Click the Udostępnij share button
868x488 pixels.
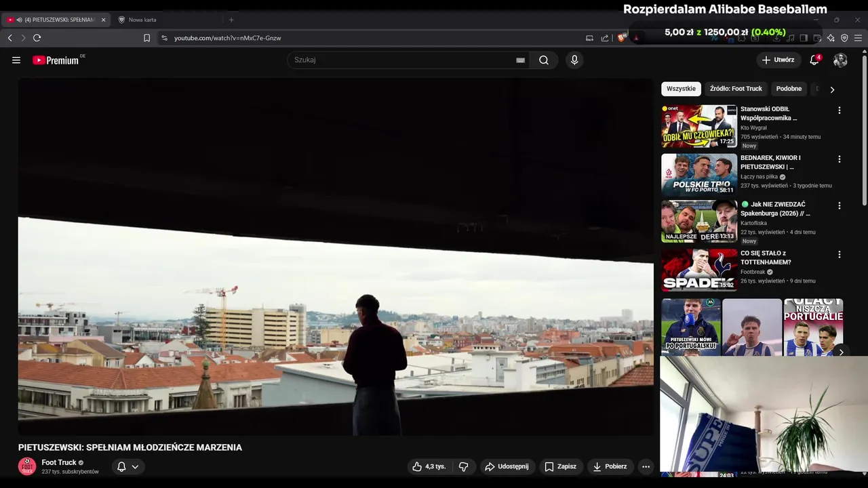tap(507, 466)
